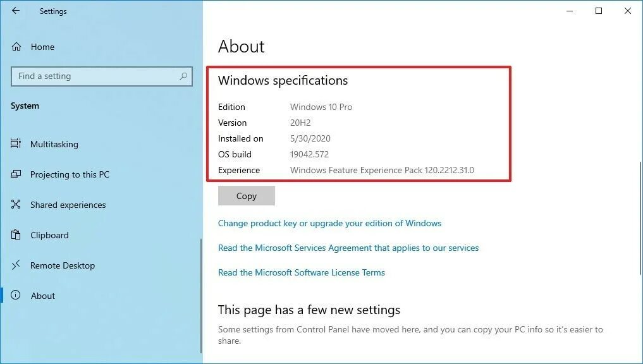Image resolution: width=643 pixels, height=364 pixels.
Task: Select the Projecting to this PC icon
Action: (16, 174)
